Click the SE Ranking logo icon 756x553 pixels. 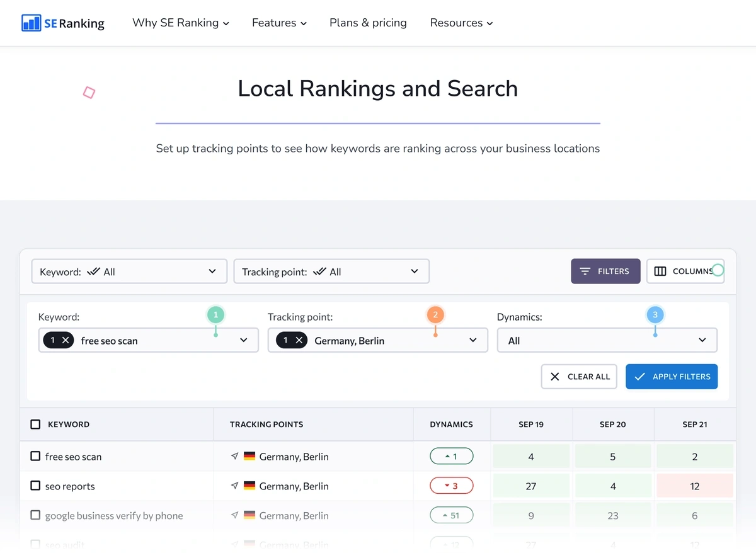pos(31,23)
